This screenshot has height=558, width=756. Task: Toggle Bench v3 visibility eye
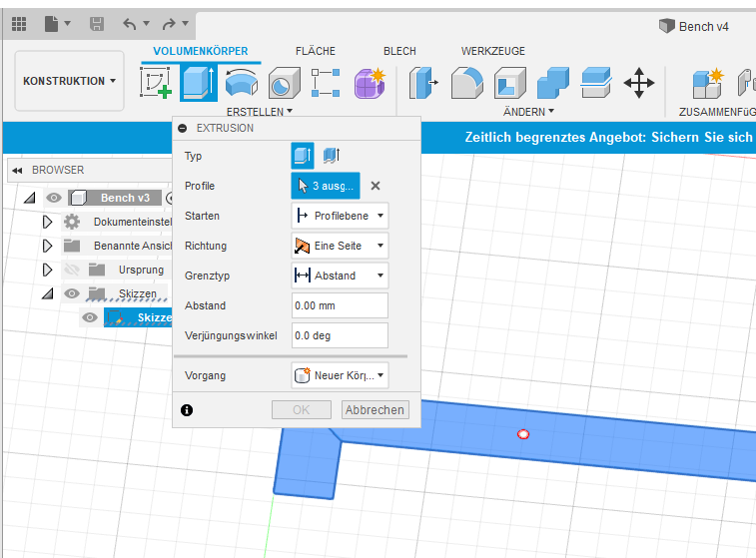click(x=54, y=198)
